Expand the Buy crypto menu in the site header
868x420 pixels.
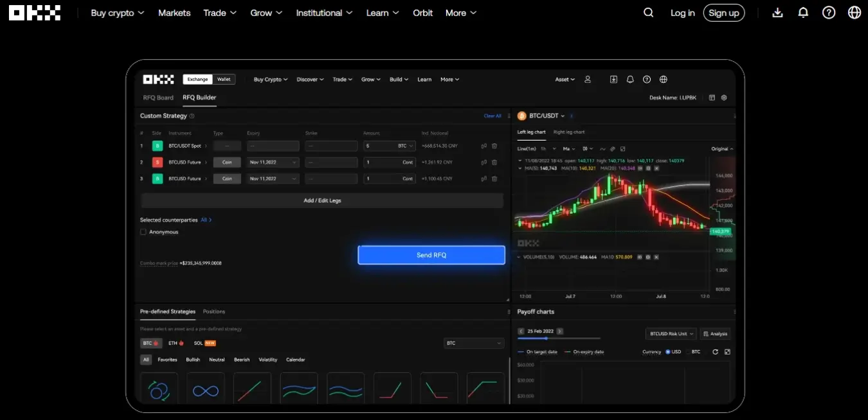click(118, 13)
